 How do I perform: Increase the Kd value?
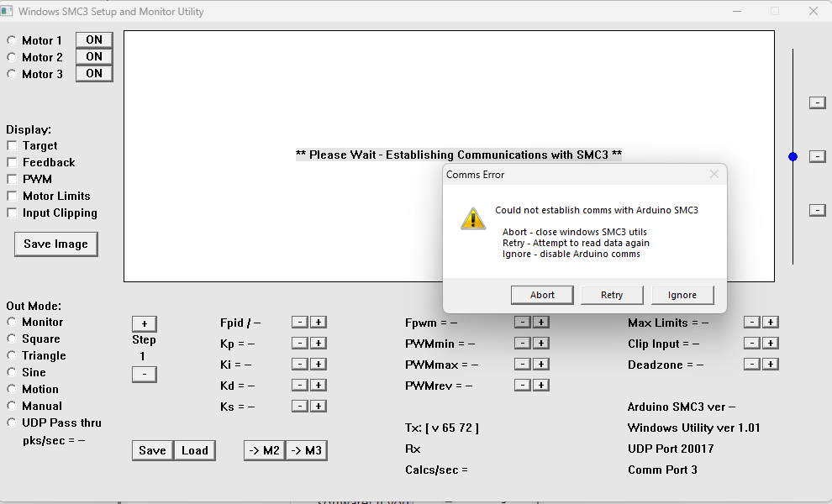[319, 386]
